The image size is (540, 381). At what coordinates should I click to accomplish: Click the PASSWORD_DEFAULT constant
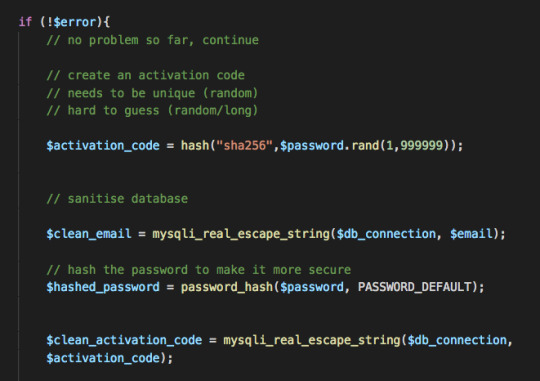pos(414,287)
